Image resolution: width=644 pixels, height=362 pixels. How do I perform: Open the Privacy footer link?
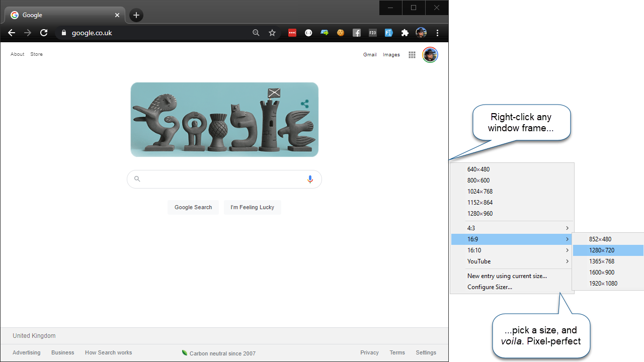370,352
